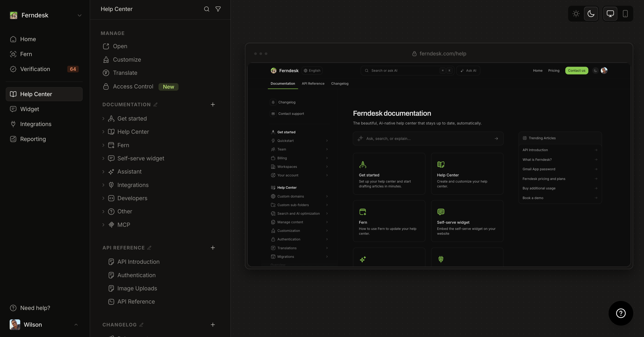Open the floating help question button

coord(621,313)
